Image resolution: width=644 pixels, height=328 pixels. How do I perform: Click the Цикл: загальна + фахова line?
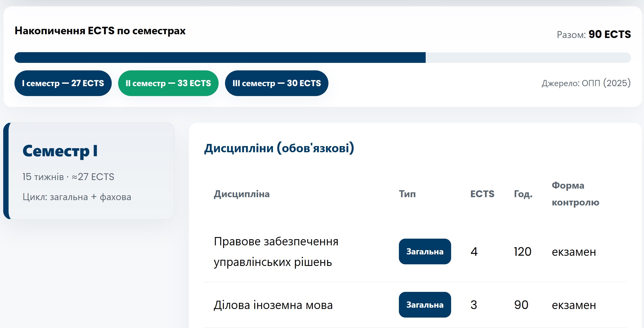(x=77, y=197)
